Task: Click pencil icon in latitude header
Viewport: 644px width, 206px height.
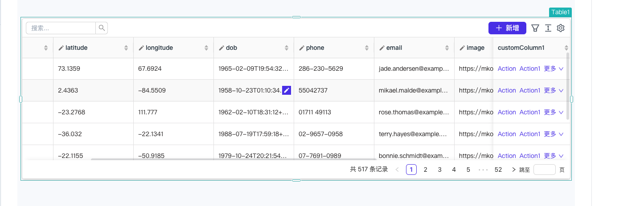Action: pyautogui.click(x=61, y=48)
